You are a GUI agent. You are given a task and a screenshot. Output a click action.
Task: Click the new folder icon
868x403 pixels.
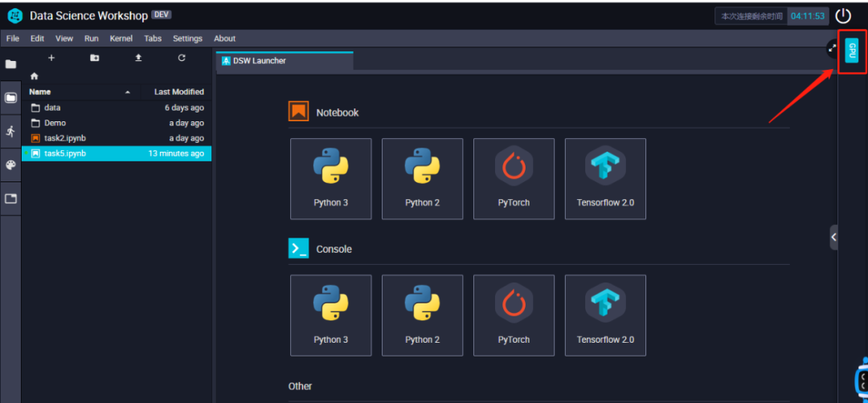(x=95, y=58)
